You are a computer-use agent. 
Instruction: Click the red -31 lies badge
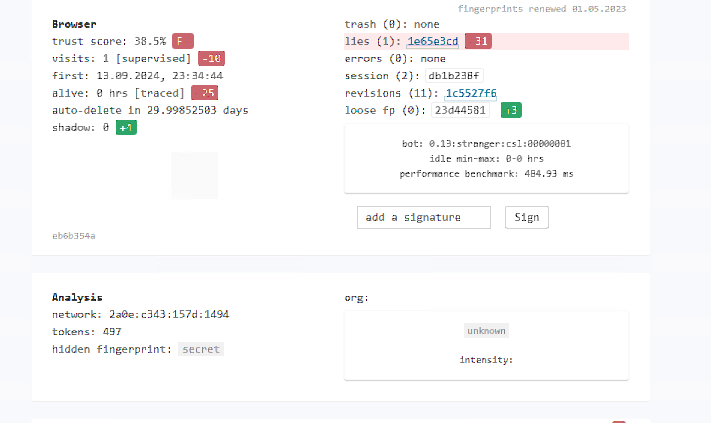click(478, 41)
